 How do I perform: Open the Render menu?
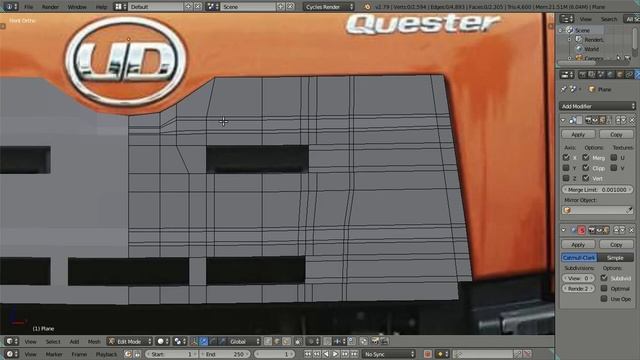[50, 7]
